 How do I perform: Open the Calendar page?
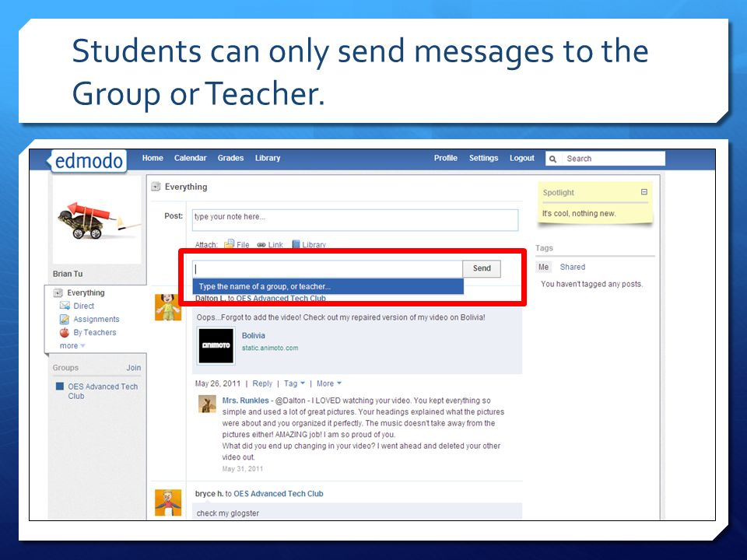click(190, 158)
